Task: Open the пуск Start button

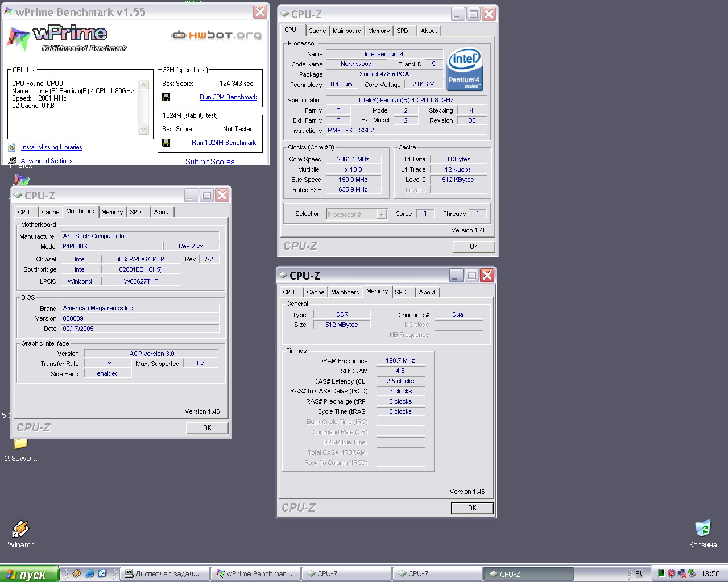Action: [x=30, y=574]
